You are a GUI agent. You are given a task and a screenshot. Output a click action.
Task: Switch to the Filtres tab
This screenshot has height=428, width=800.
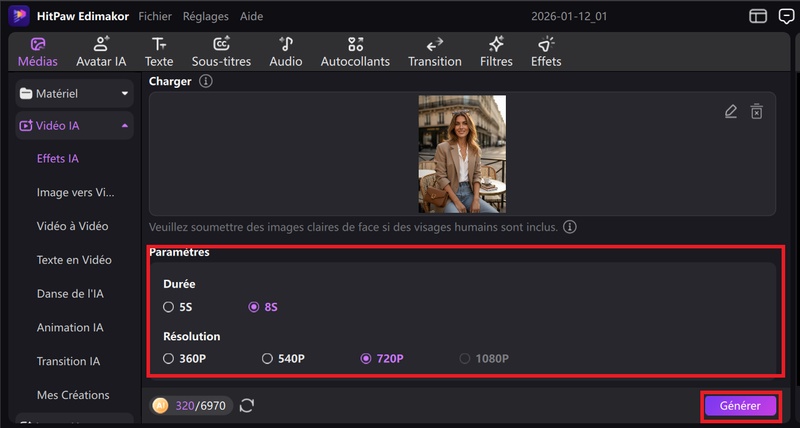(x=496, y=52)
